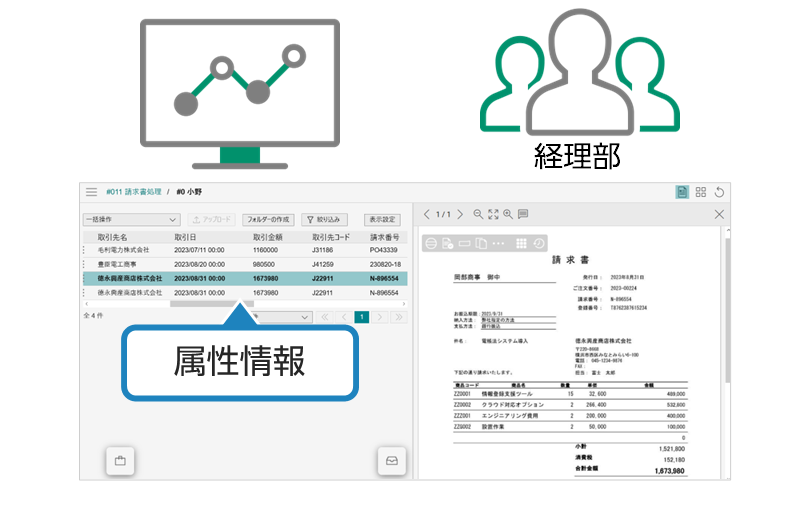Zoom out the invoice preview
The image size is (810, 509).
(x=478, y=214)
